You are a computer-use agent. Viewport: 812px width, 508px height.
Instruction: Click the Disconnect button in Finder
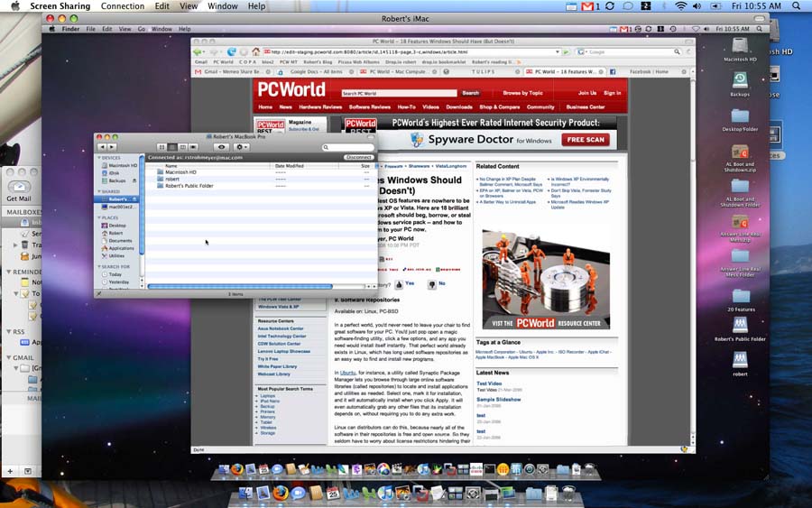coord(358,157)
